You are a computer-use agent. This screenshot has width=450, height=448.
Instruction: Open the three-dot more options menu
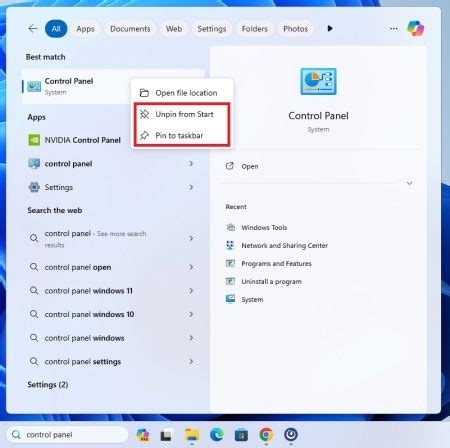(x=393, y=29)
